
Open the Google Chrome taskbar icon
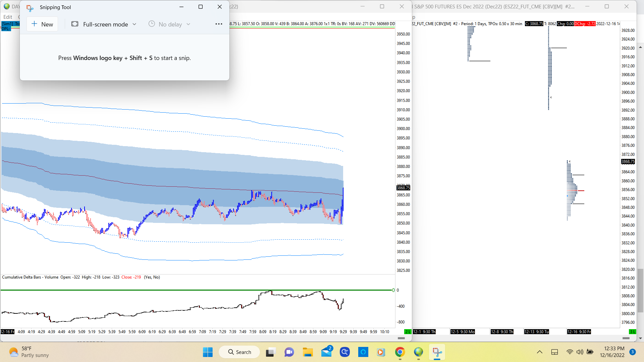[400, 352]
